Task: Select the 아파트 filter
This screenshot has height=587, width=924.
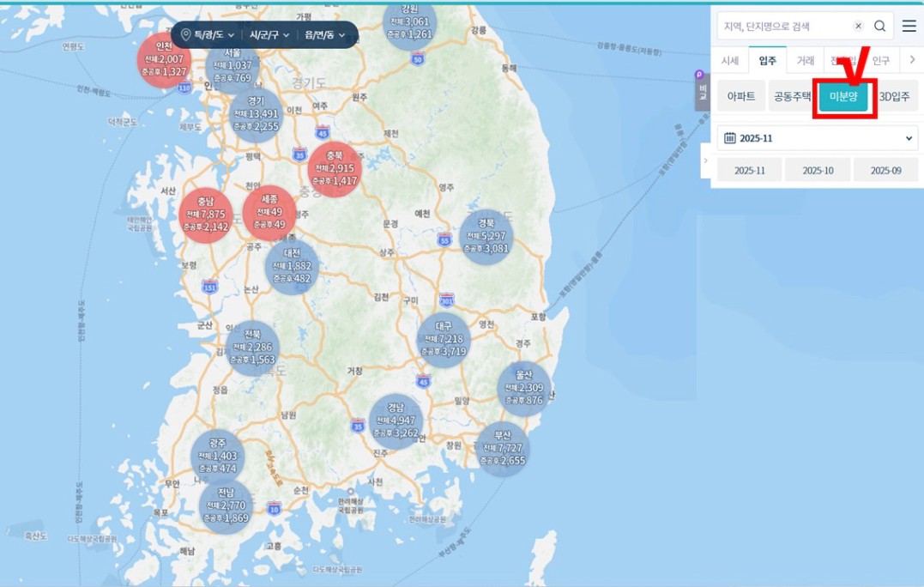Action: tap(740, 97)
